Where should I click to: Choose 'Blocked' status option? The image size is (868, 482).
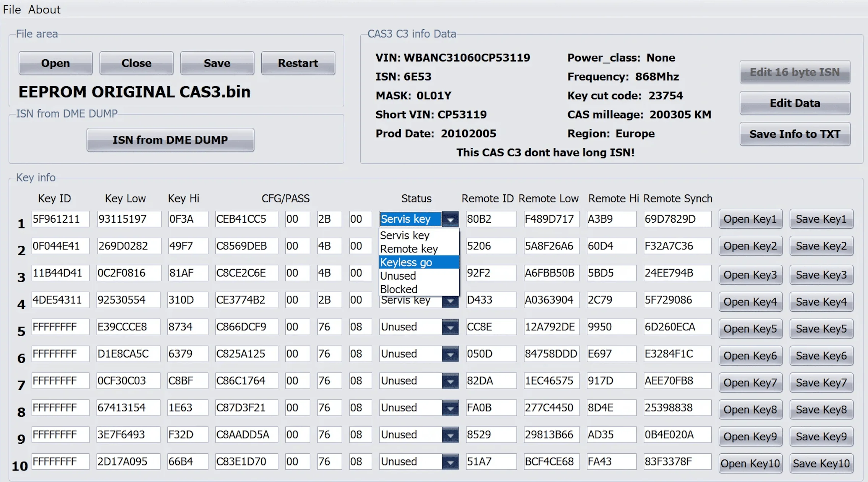[419, 289]
